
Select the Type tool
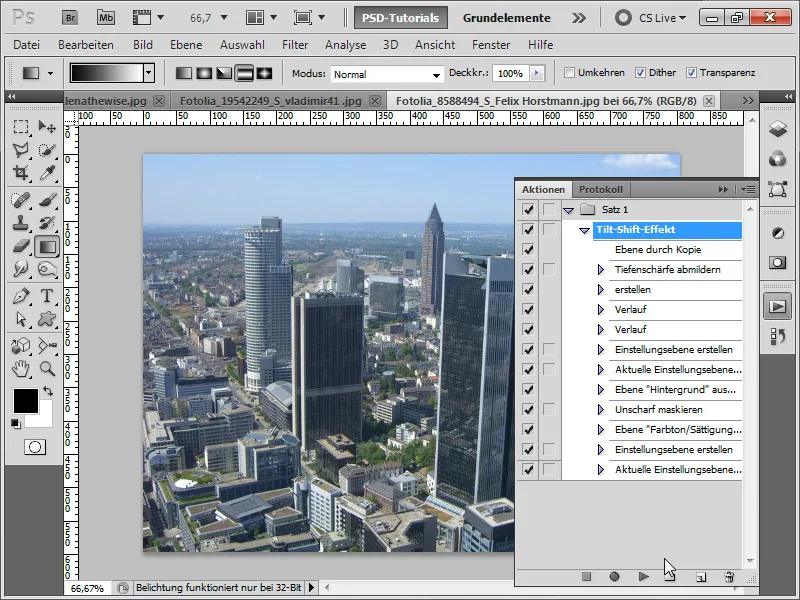click(47, 296)
